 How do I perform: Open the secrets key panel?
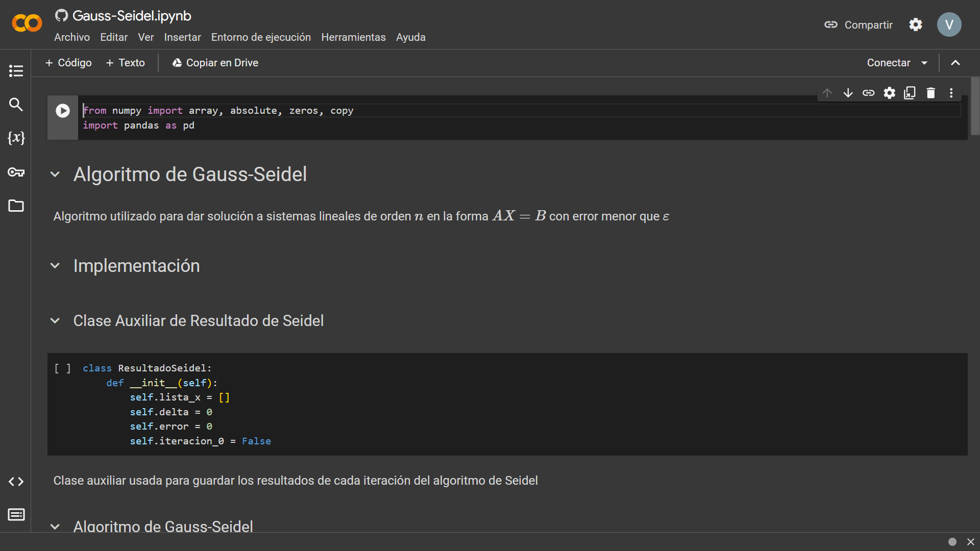point(16,172)
